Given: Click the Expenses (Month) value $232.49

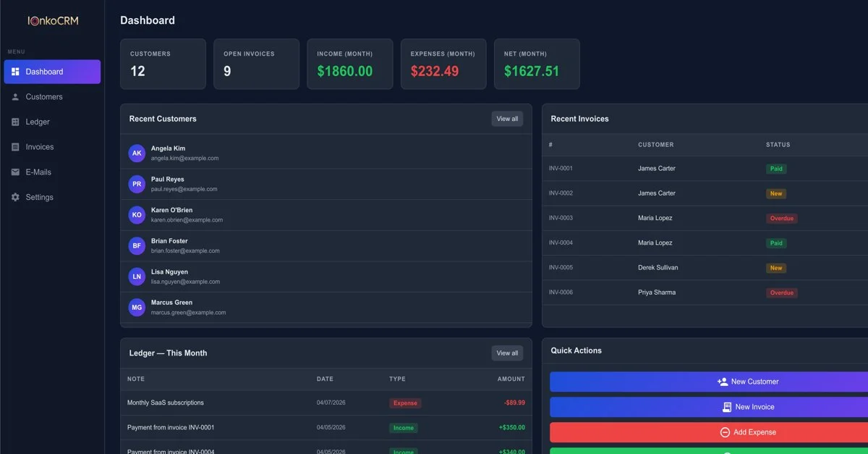Looking at the screenshot, I should [x=435, y=72].
